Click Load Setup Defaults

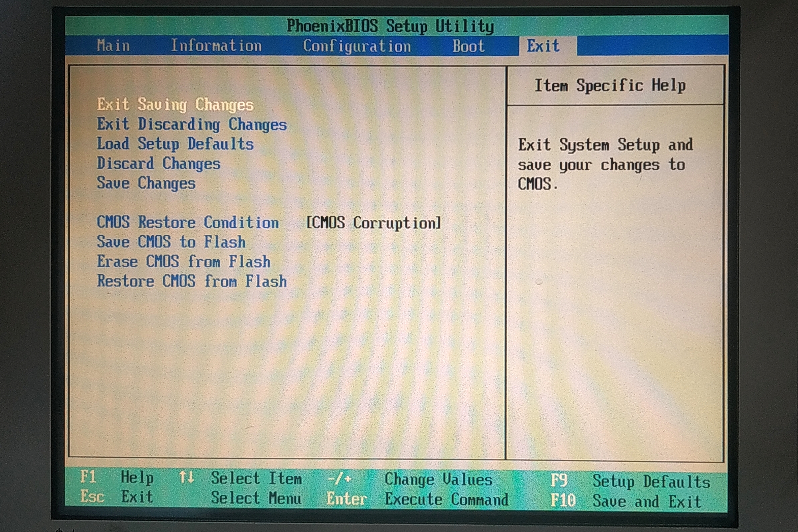pyautogui.click(x=175, y=144)
